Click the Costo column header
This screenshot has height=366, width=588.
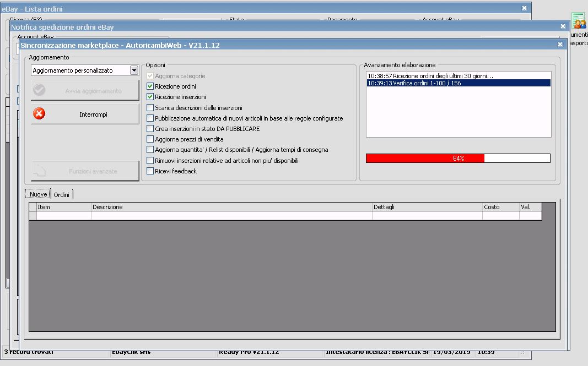(x=500, y=207)
